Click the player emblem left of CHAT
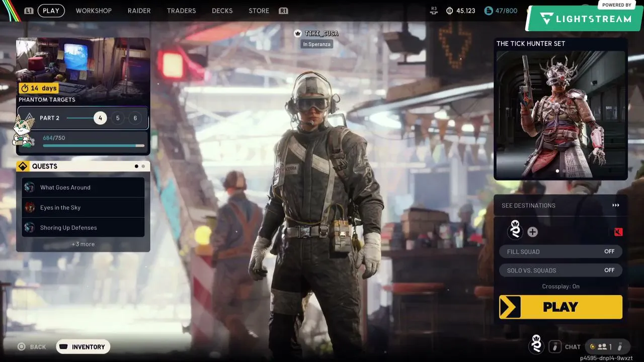The width and height of the screenshot is (644, 362). (536, 345)
